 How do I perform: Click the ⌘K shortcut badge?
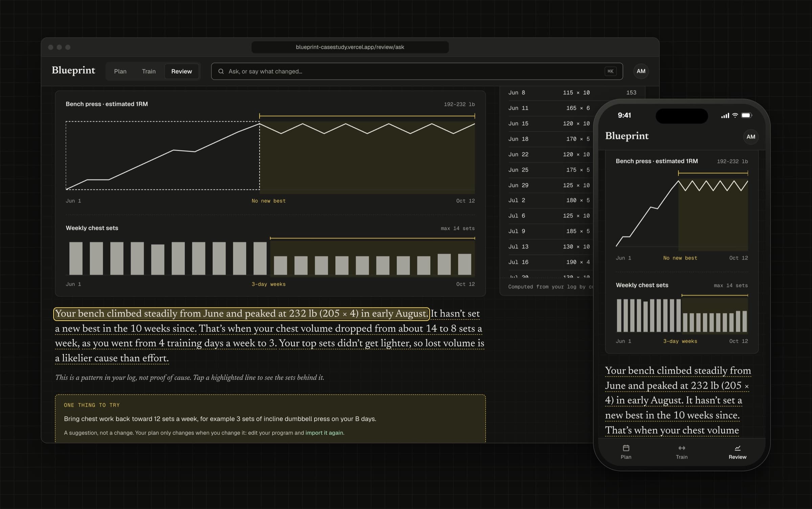(x=610, y=71)
